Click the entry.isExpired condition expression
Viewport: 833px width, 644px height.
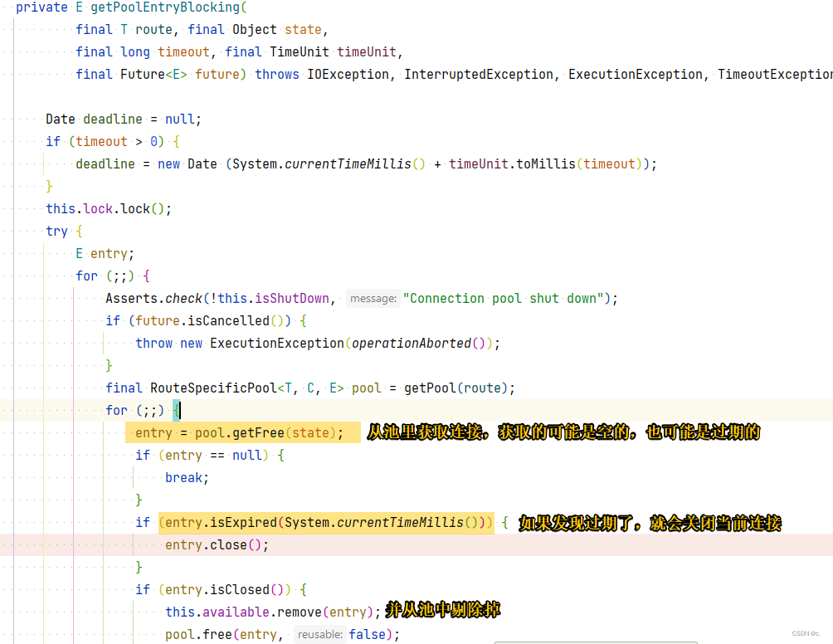pyautogui.click(x=326, y=523)
